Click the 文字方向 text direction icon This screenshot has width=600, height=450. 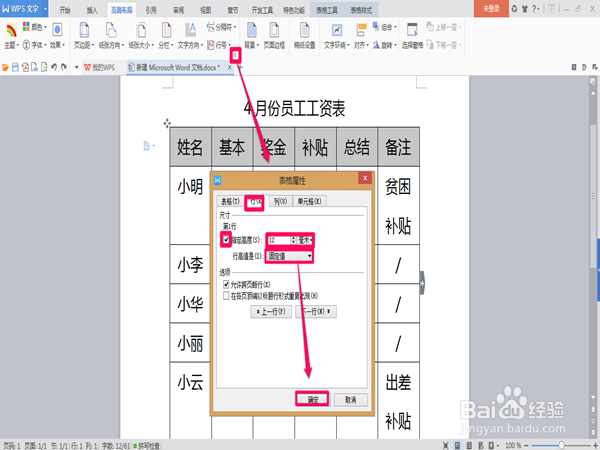click(x=191, y=29)
